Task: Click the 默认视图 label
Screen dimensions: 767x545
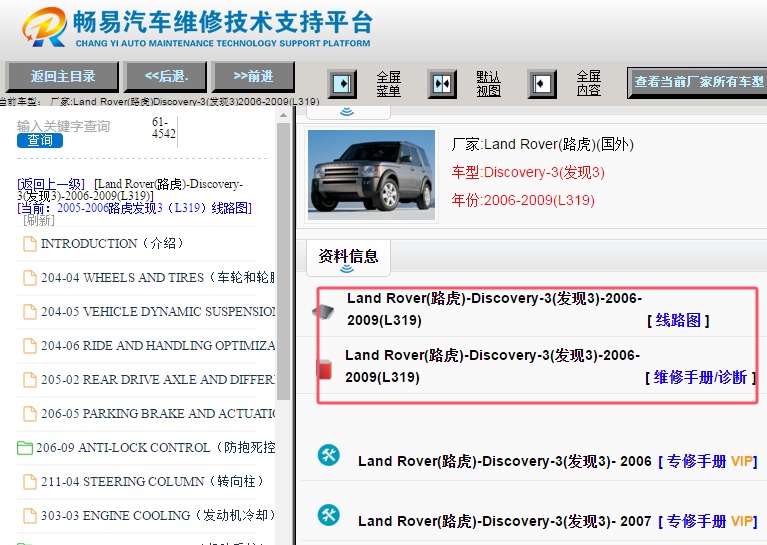Action: pos(488,84)
